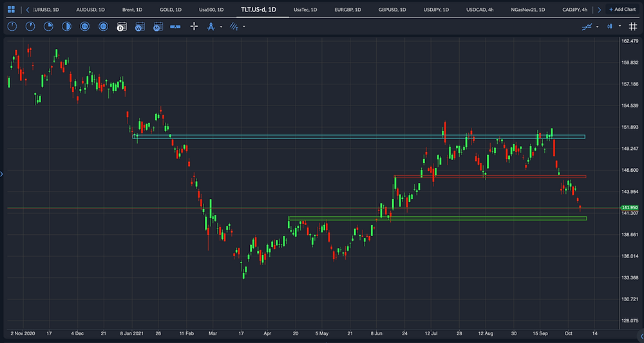Viewport: 644px width, 343px height.
Task: Switch to the CADJPY, 4h tab
Action: [574, 10]
